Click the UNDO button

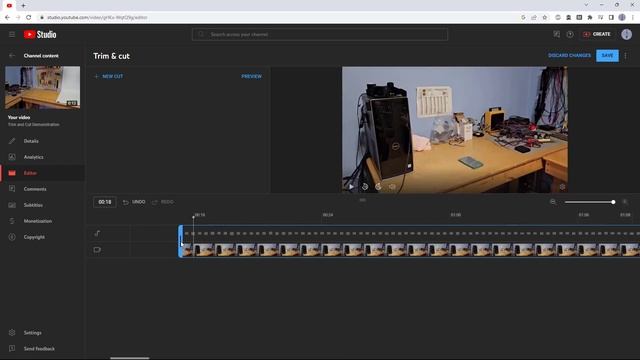[134, 202]
